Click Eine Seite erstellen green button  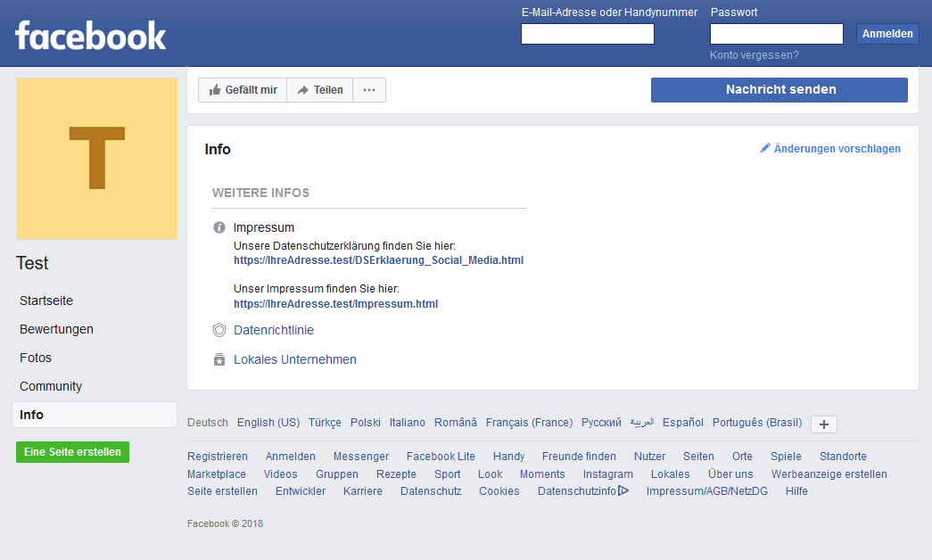[x=72, y=452]
